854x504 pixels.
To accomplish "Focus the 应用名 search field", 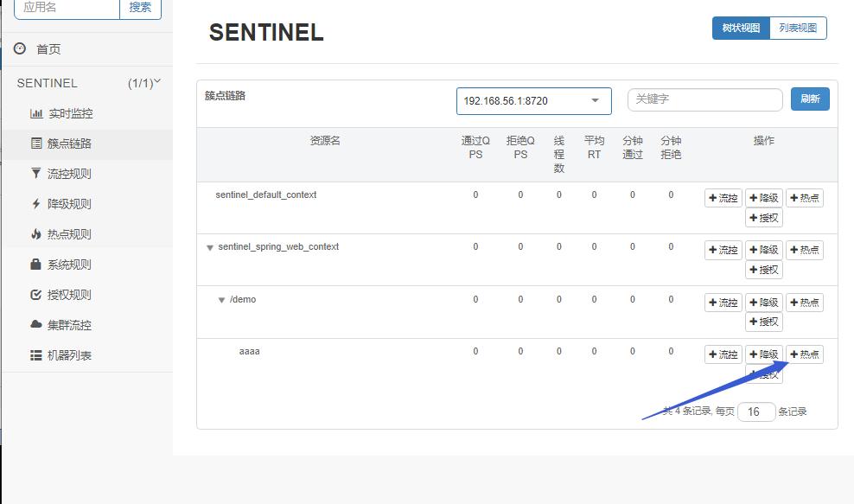I will (x=67, y=8).
